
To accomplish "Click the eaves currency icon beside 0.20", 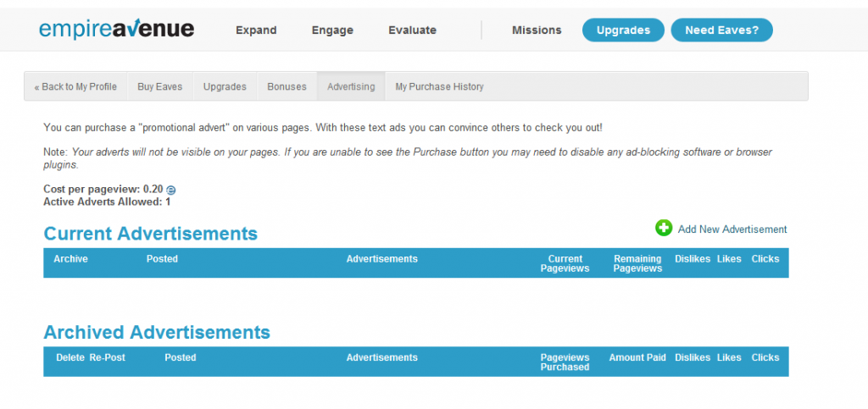I will (x=171, y=191).
